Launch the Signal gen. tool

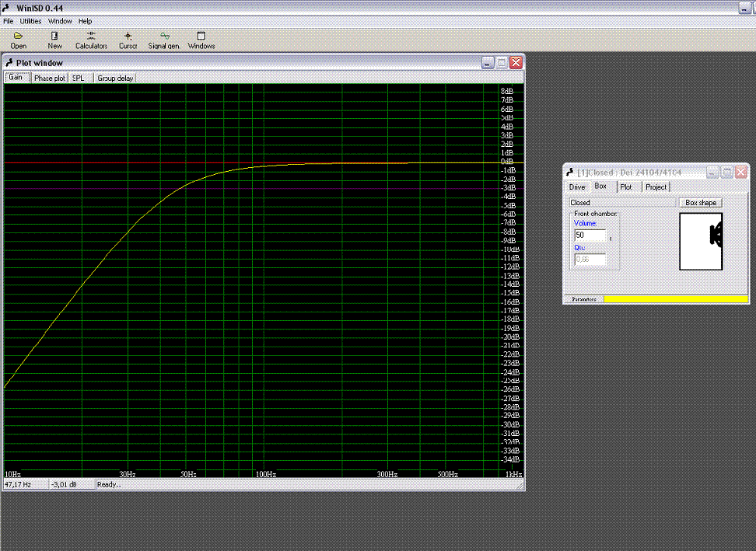[163, 40]
